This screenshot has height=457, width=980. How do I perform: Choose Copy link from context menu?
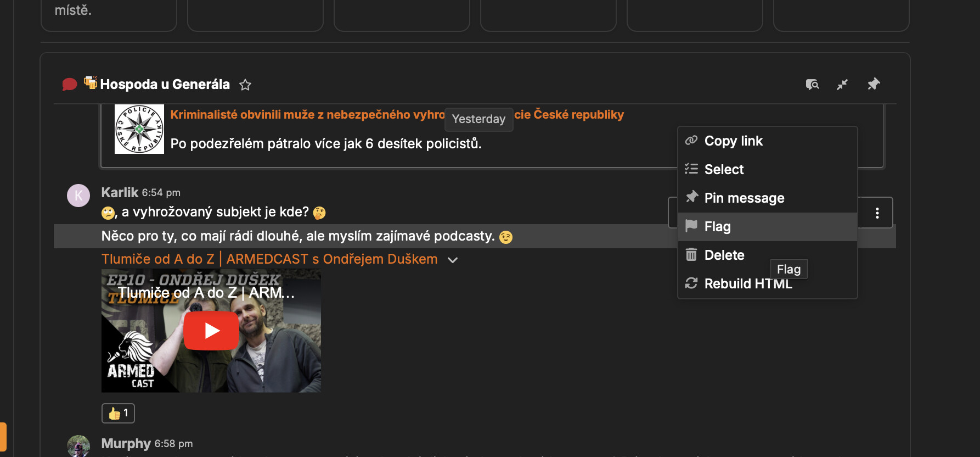768,141
